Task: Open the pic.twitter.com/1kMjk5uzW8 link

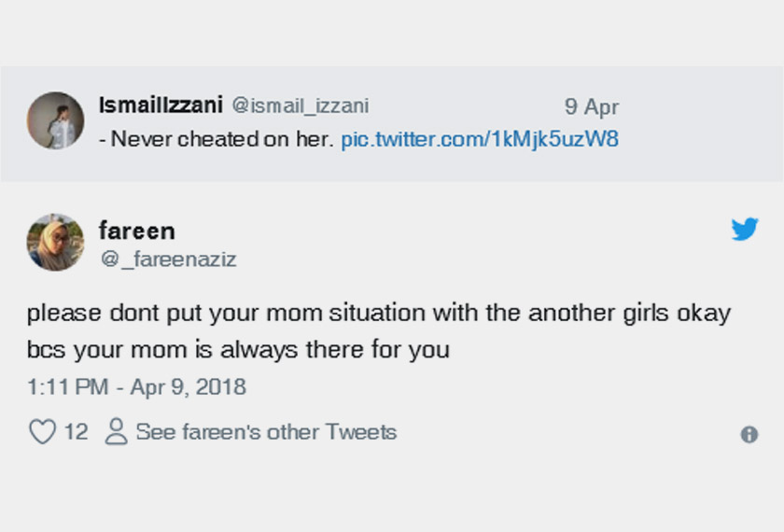Action: point(480,140)
